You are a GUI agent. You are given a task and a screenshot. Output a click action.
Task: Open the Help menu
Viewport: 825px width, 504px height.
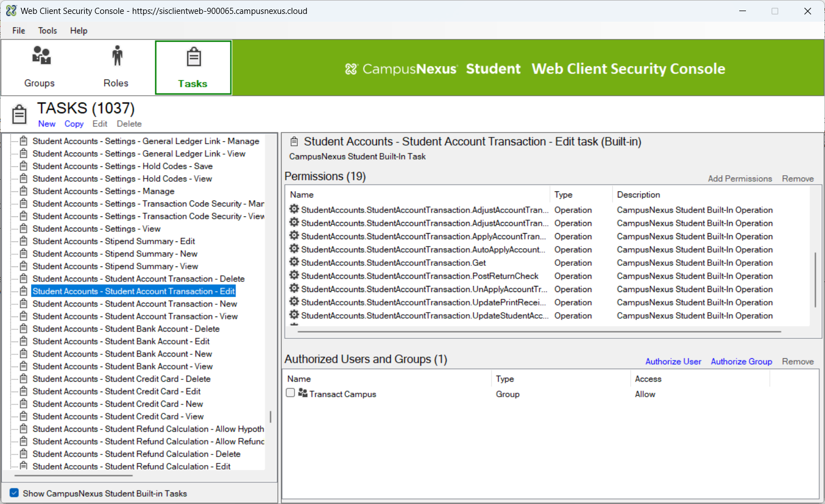point(78,31)
